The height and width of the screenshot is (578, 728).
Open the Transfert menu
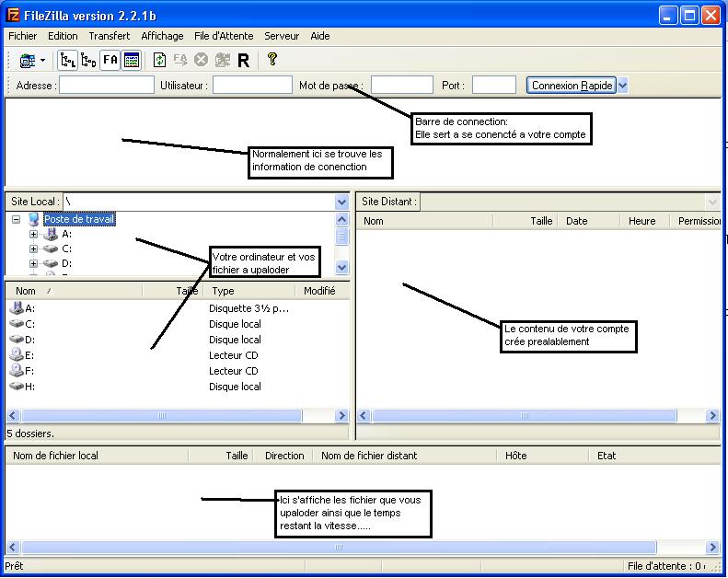coord(110,36)
